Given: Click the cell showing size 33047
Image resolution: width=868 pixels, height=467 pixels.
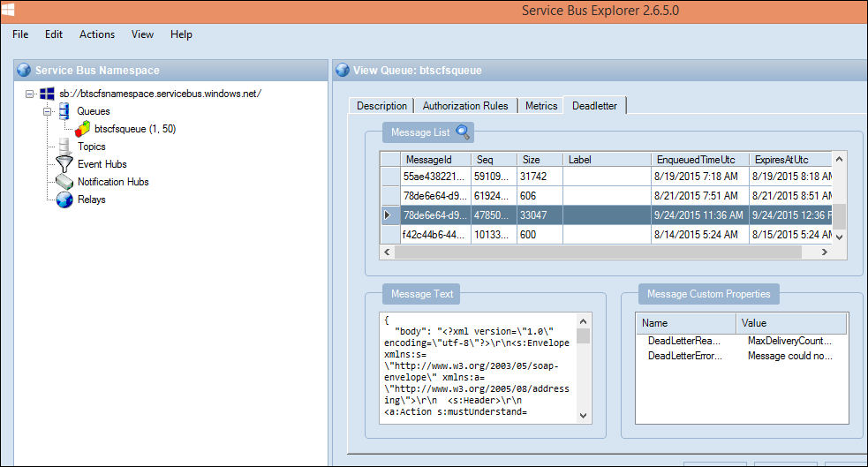Looking at the screenshot, I should pos(540,215).
